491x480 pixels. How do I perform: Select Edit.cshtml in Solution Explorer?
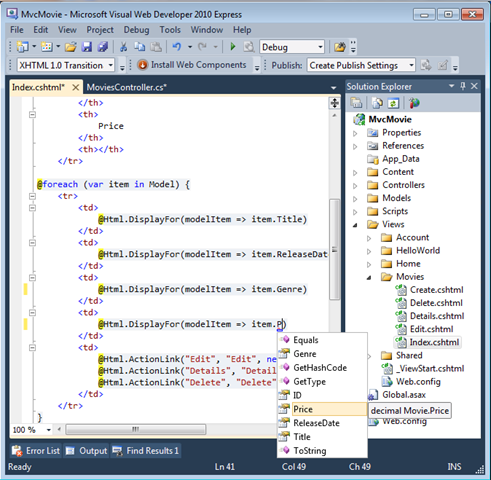pyautogui.click(x=431, y=329)
